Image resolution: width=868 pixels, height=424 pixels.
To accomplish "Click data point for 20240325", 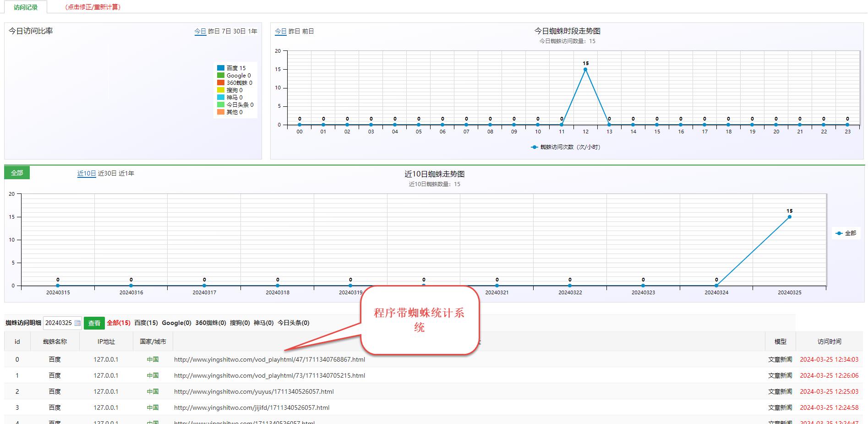I will pyautogui.click(x=790, y=217).
